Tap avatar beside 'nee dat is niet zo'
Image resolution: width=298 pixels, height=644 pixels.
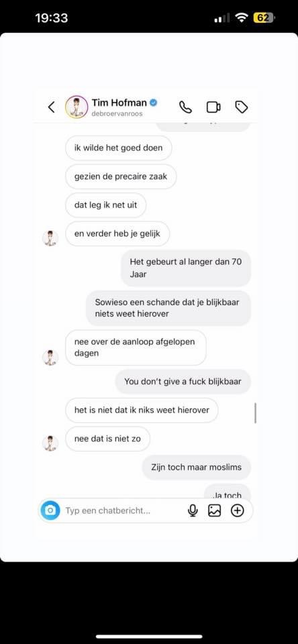(x=50, y=443)
